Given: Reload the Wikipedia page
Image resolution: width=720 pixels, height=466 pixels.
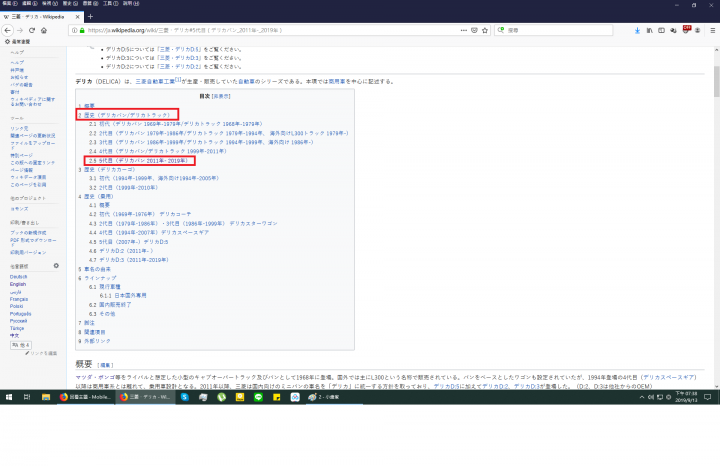Looking at the screenshot, I should coord(32,30).
